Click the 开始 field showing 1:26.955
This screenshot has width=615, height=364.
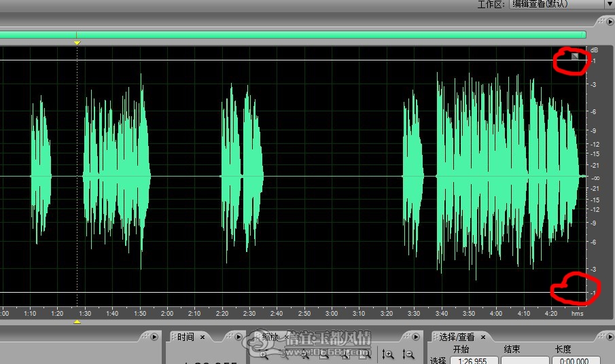[x=474, y=361]
